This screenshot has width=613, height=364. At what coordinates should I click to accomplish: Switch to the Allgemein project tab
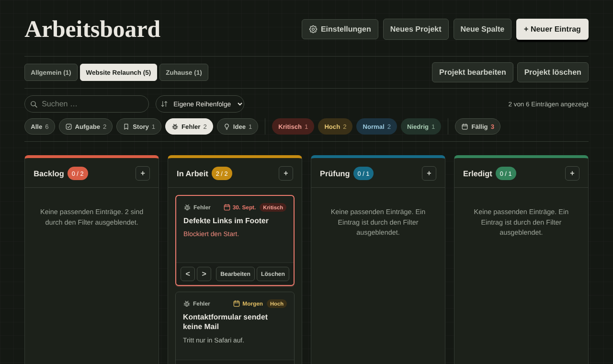pyautogui.click(x=51, y=72)
